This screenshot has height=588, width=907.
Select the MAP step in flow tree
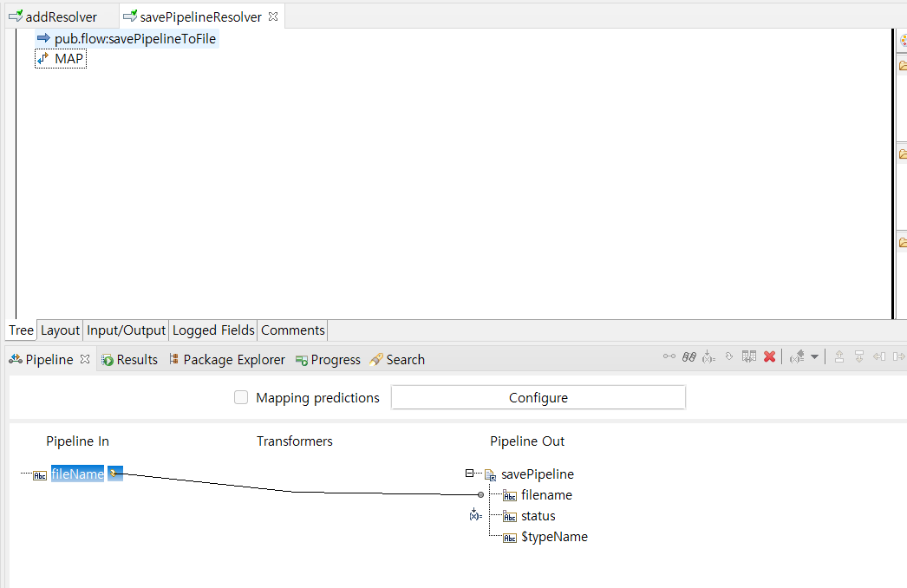69,59
